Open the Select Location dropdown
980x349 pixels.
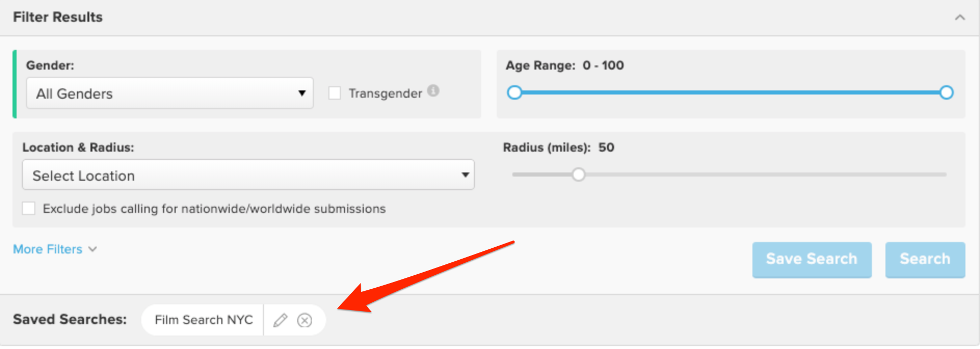[x=247, y=175]
